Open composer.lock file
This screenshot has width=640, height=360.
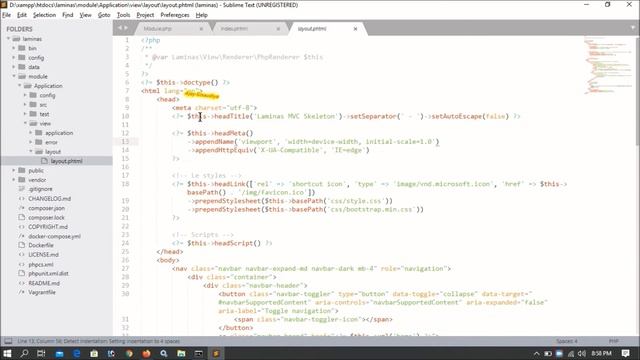tap(46, 217)
